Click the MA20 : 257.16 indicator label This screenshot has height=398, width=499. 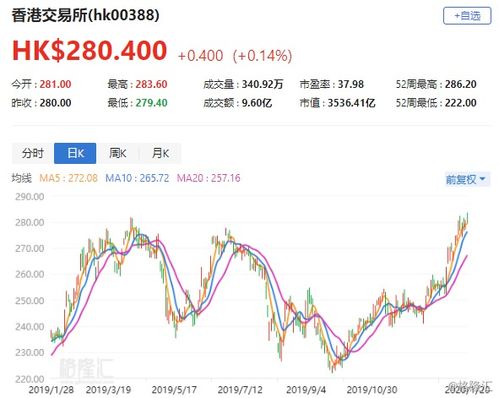208,178
